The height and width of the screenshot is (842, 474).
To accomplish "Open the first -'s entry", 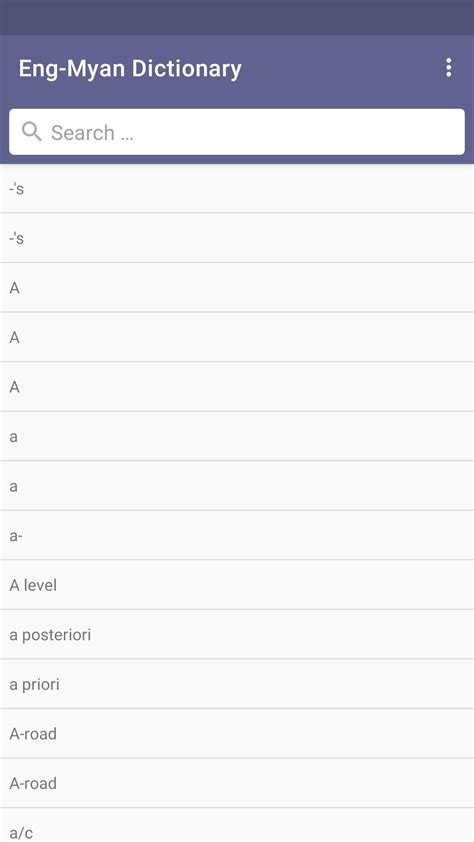I will (237, 188).
